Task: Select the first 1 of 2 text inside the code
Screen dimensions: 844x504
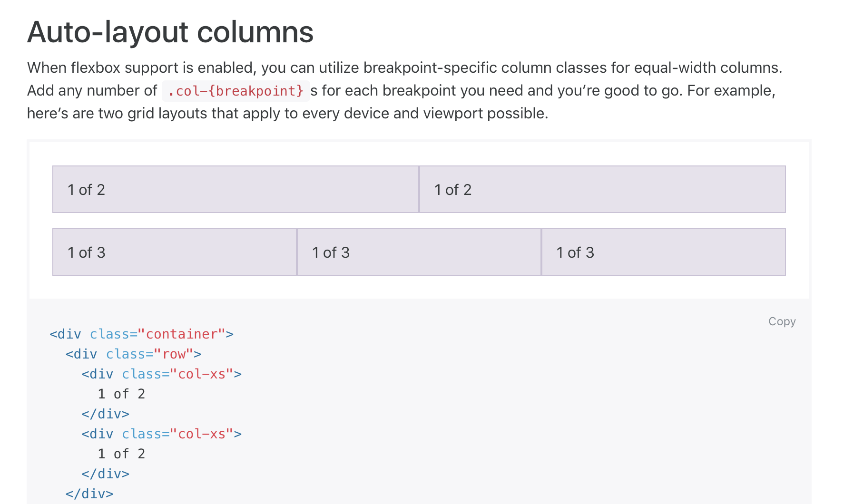Action: point(121,394)
